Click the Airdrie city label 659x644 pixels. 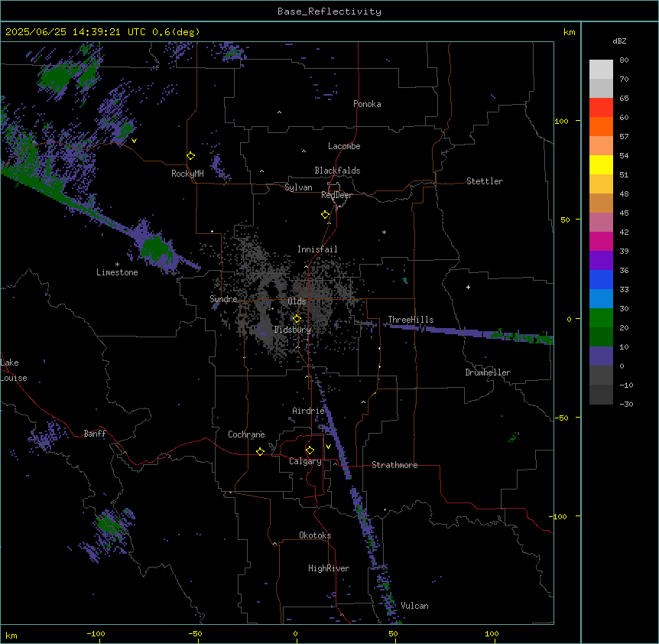(309, 411)
